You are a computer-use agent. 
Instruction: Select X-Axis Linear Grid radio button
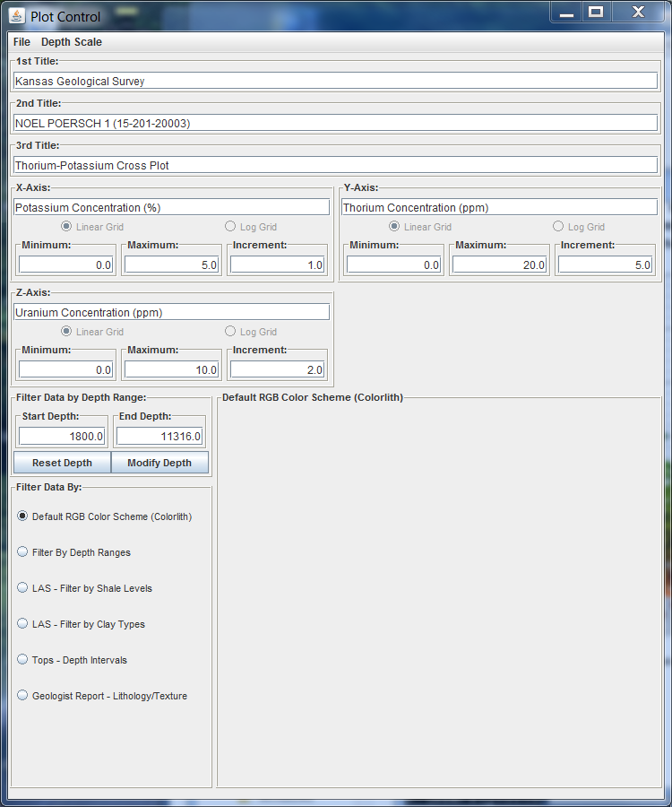[x=66, y=227]
